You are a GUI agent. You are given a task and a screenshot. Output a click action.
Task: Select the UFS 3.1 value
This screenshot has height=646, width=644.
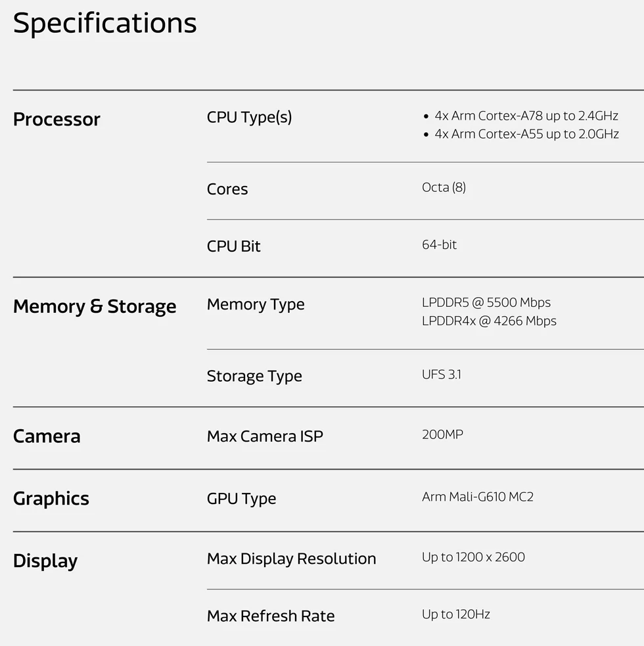pyautogui.click(x=441, y=375)
